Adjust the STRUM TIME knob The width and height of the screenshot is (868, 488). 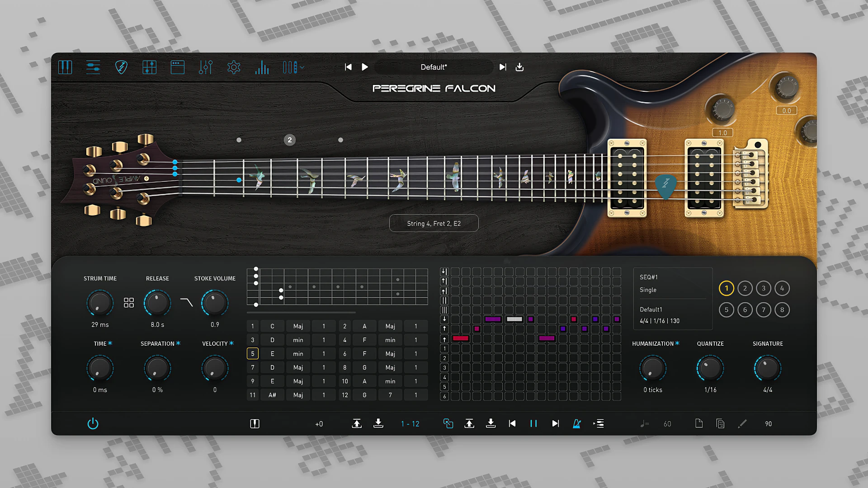point(100,303)
